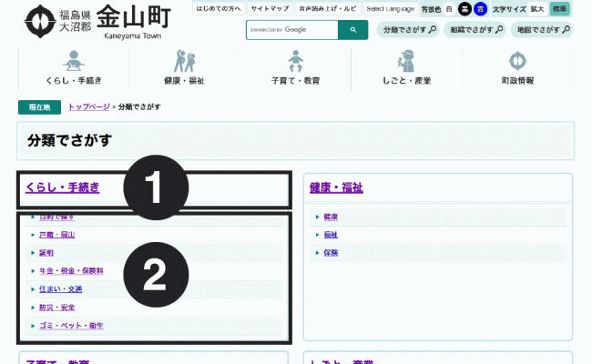This screenshot has width=592, height=364.
Task: Click the 組織でさがす search pill
Action: [475, 30]
